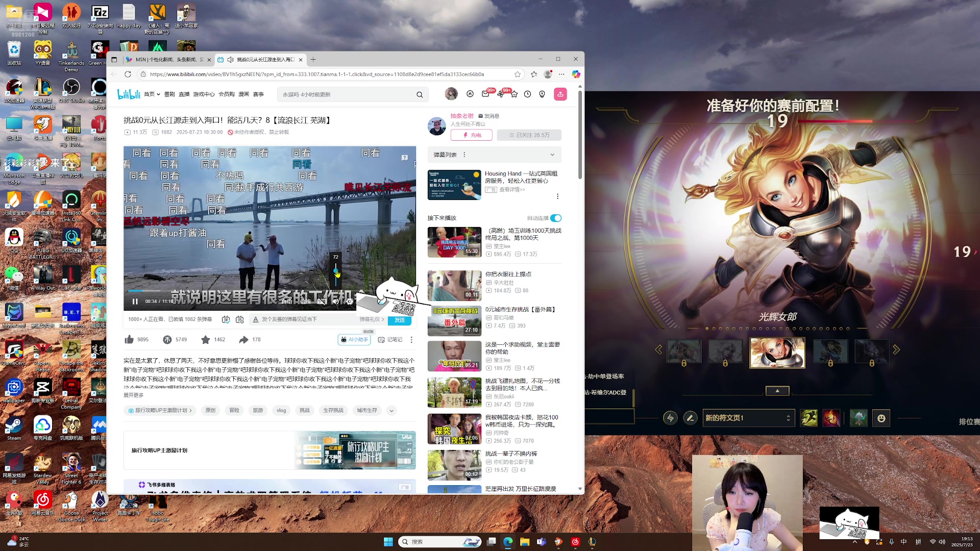The image size is (980, 551).
Task: Switch to the MSN browser tab
Action: [x=168, y=60]
